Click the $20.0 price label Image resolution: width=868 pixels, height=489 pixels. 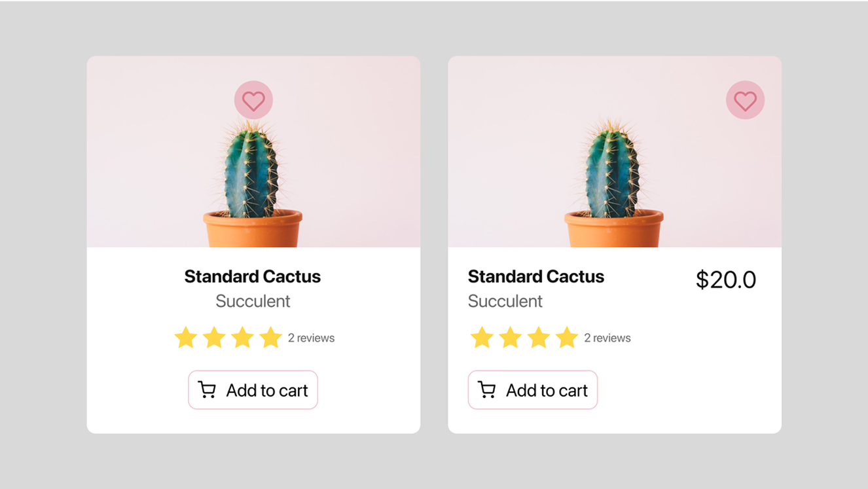725,280
